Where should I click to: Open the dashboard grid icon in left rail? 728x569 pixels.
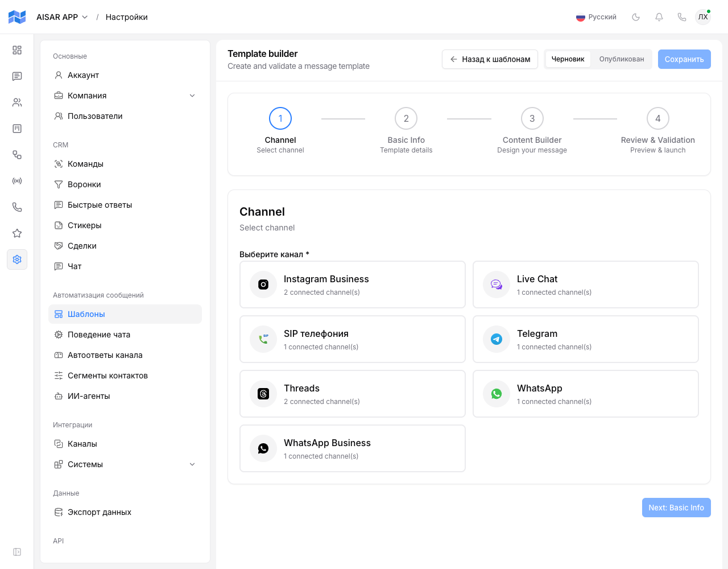click(x=17, y=50)
